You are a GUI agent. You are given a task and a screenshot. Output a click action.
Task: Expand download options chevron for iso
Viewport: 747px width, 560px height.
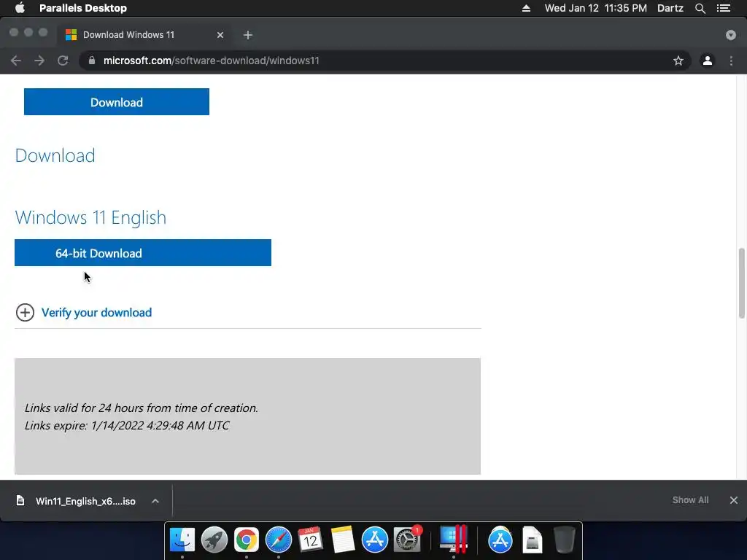(155, 501)
